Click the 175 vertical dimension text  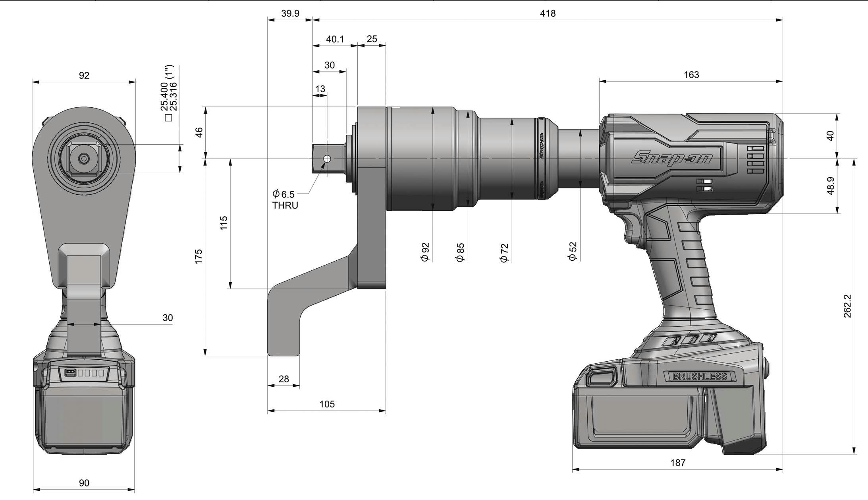click(199, 257)
